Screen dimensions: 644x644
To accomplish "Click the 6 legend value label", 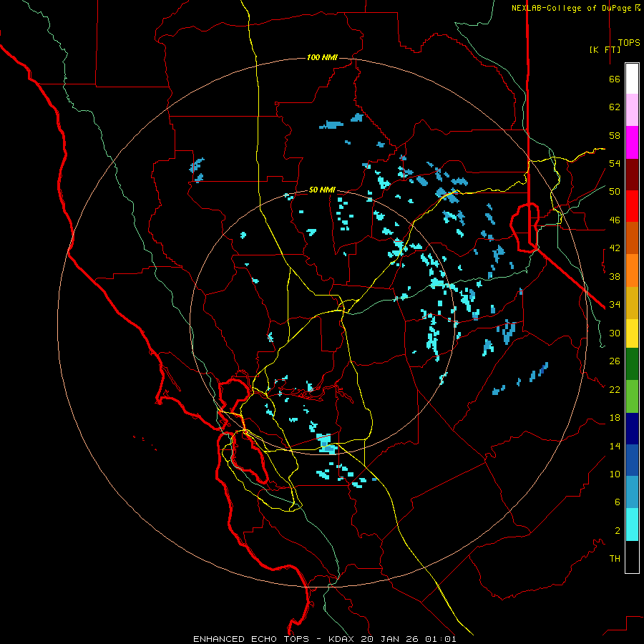I will click(x=618, y=502).
